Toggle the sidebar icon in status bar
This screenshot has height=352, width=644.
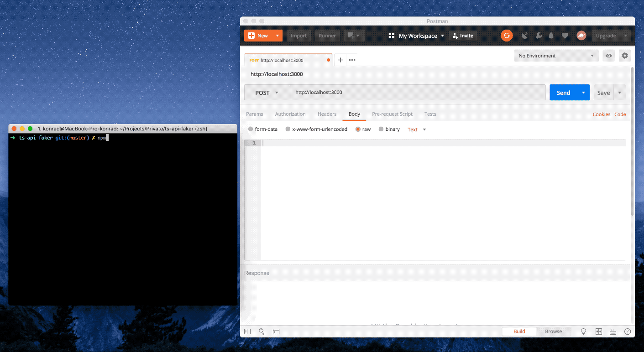247,331
